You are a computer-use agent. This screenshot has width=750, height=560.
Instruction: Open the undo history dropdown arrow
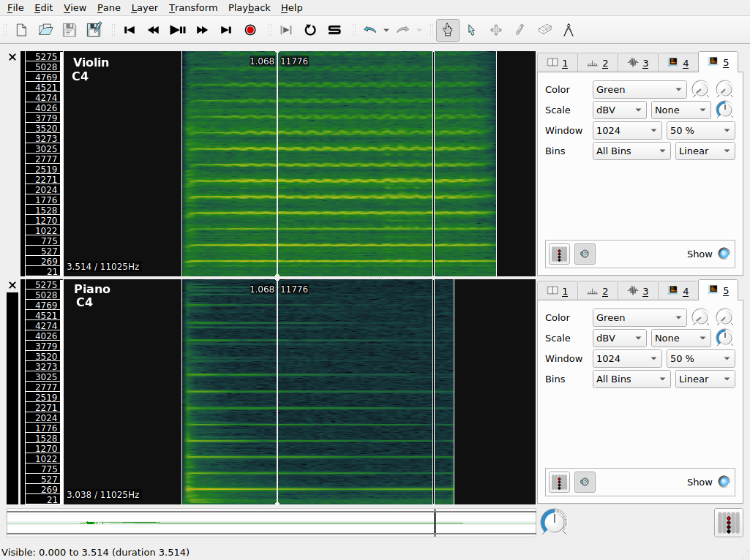(x=386, y=30)
